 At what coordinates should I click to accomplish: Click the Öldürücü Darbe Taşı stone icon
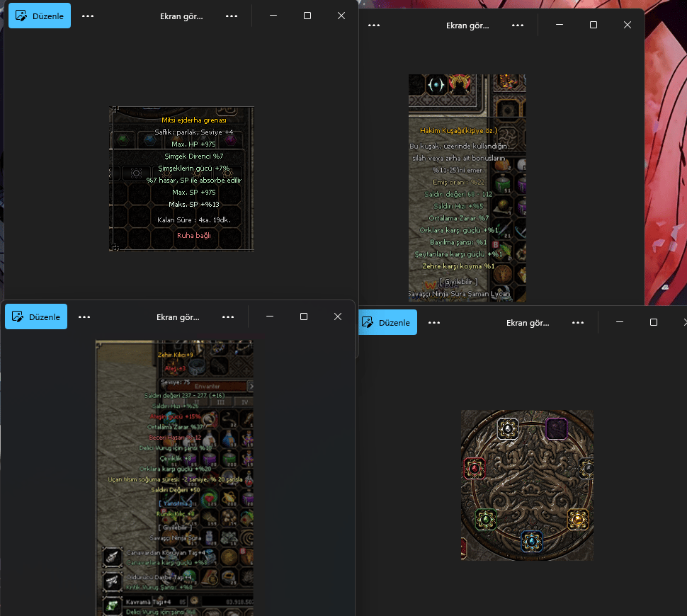pyautogui.click(x=113, y=581)
